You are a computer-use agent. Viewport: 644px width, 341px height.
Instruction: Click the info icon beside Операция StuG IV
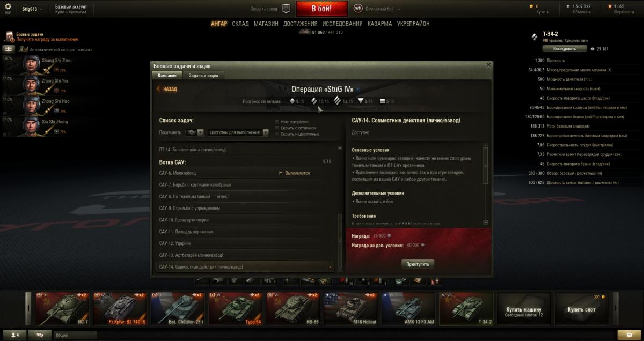click(358, 90)
